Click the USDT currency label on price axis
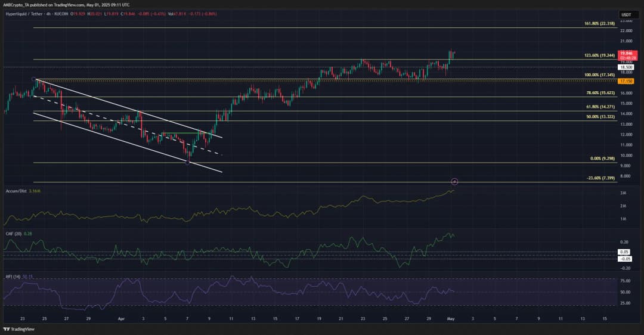The height and width of the screenshot is (335, 644). tap(626, 14)
